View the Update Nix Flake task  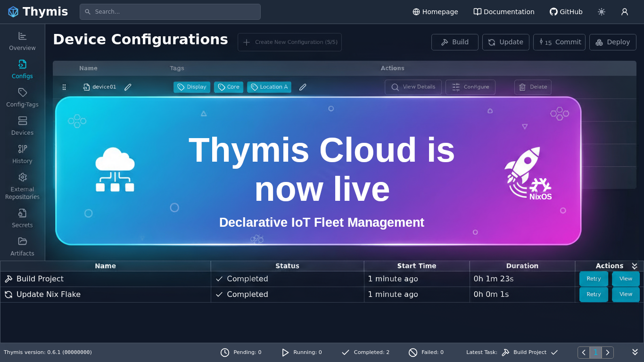click(x=626, y=295)
